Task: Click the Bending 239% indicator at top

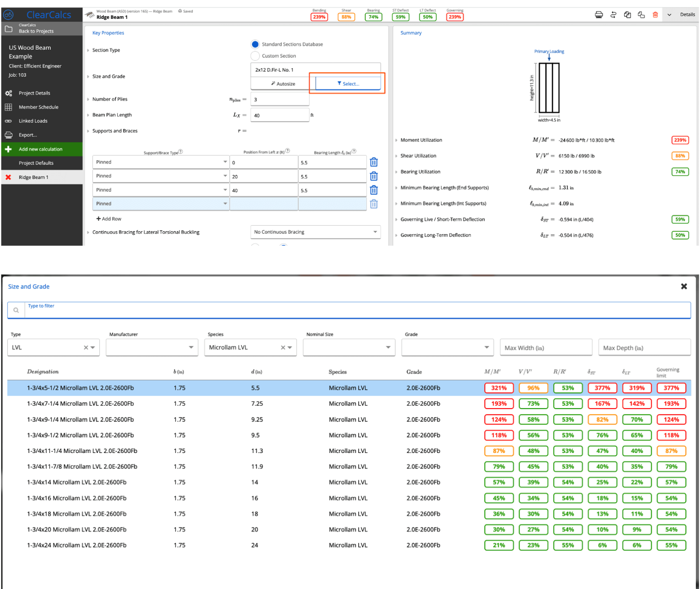Action: click(319, 17)
